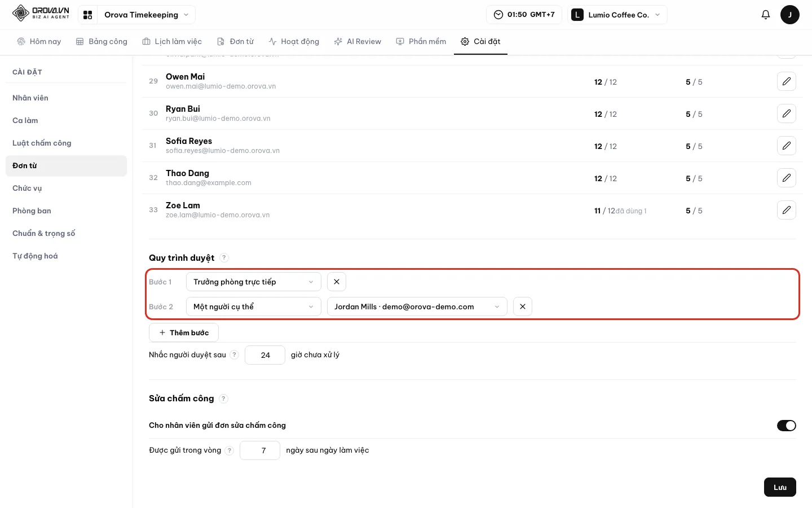This screenshot has height=508, width=812.
Task: Open the app grid switcher icon
Action: 87,15
